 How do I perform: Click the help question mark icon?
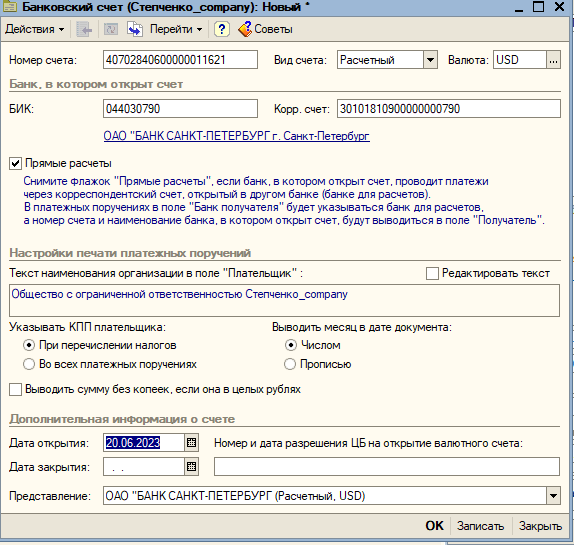(221, 29)
